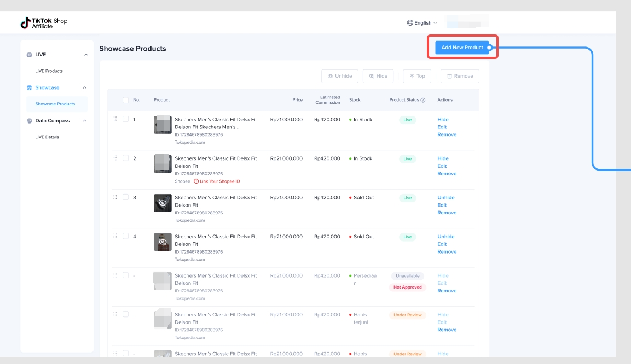
Task: Click the Data Compass icon in sidebar
Action: 30,121
